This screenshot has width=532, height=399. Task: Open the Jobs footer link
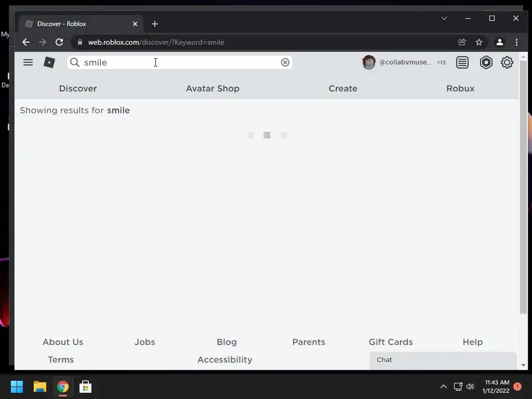pyautogui.click(x=145, y=342)
